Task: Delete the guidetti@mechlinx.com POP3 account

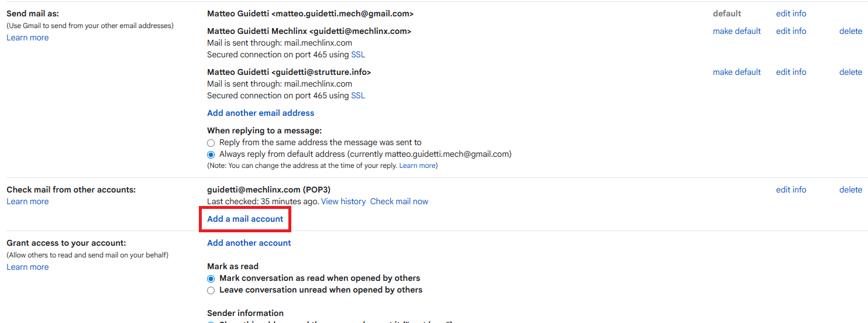Action: pos(850,190)
